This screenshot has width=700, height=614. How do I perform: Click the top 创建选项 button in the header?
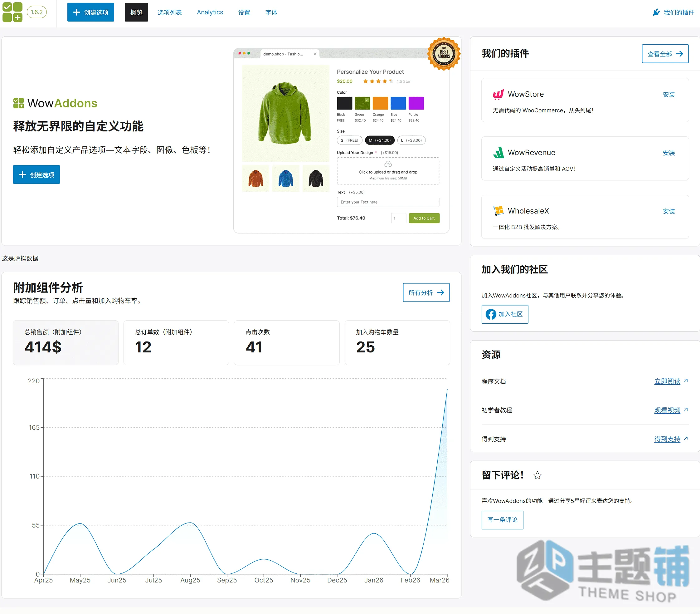[90, 12]
